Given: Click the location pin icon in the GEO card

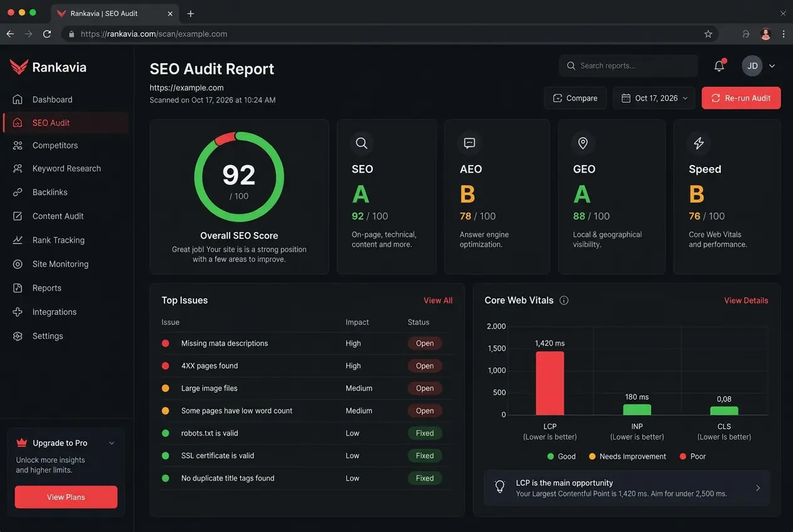Looking at the screenshot, I should click(583, 143).
